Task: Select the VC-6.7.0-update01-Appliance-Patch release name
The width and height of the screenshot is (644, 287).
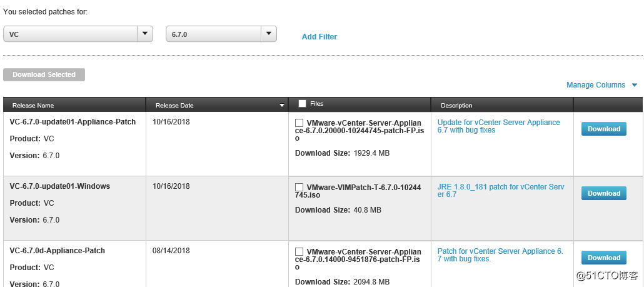Action: pos(73,122)
